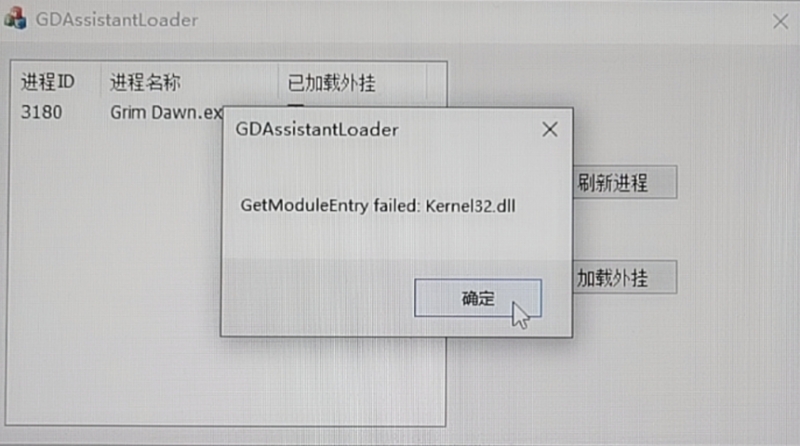800x446 pixels.
Task: Sort by the 进程ID column header
Action: [x=56, y=82]
